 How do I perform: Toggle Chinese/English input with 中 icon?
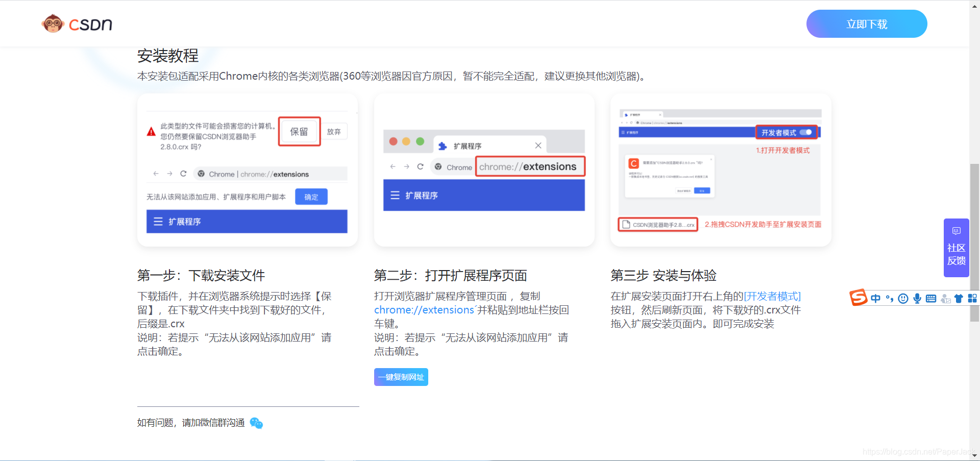pos(876,298)
